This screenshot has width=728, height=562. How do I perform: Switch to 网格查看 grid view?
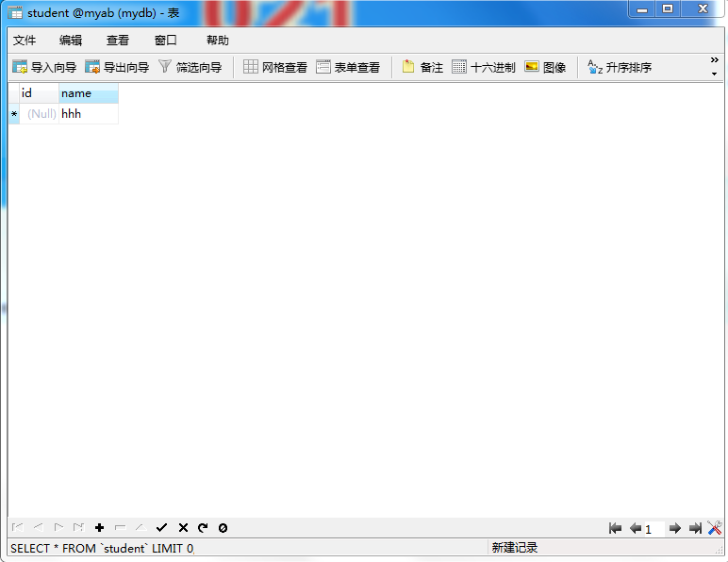[x=275, y=67]
